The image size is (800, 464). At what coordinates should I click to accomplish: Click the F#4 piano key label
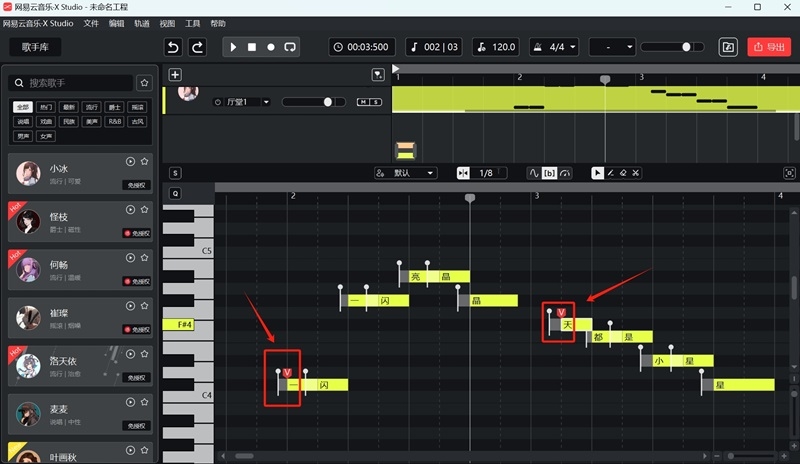tap(179, 325)
